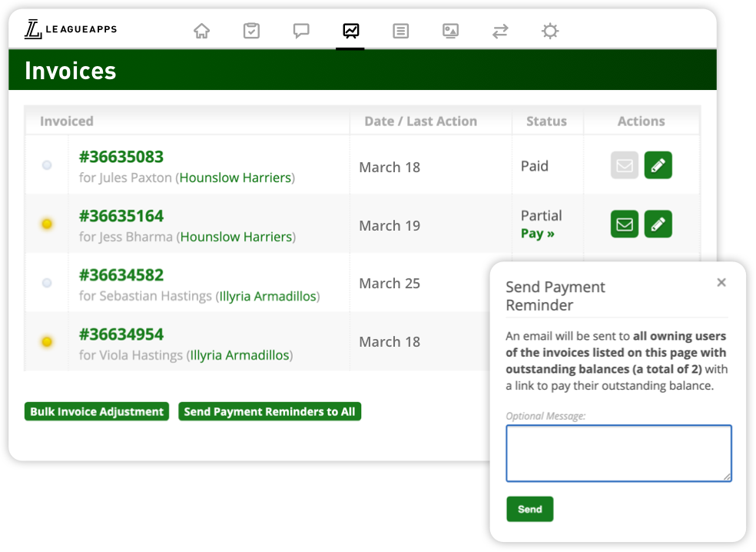756x552 pixels.
Task: Click the March 19 date cell
Action: [x=390, y=225]
